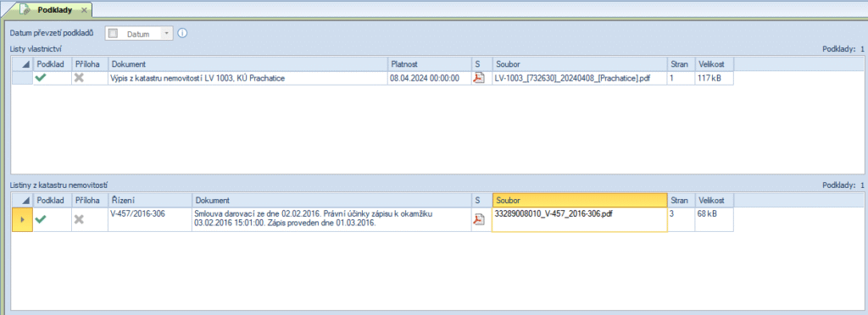Click grey Příloha cross in Výpis z katastru row
This screenshot has width=868, height=315.
click(79, 79)
